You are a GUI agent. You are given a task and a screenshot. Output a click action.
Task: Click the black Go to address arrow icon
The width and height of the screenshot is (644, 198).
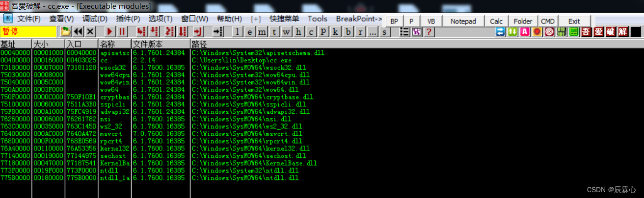pos(218,32)
